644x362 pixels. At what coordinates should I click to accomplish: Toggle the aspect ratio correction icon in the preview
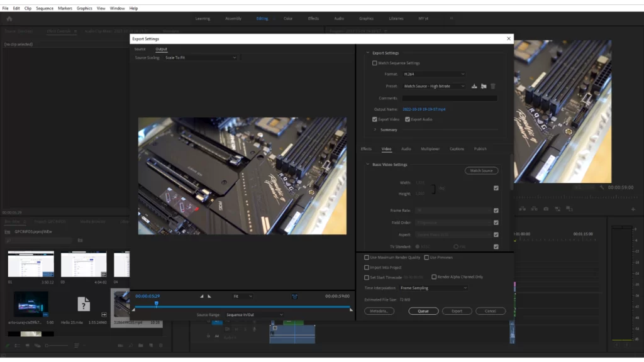pyautogui.click(x=295, y=297)
